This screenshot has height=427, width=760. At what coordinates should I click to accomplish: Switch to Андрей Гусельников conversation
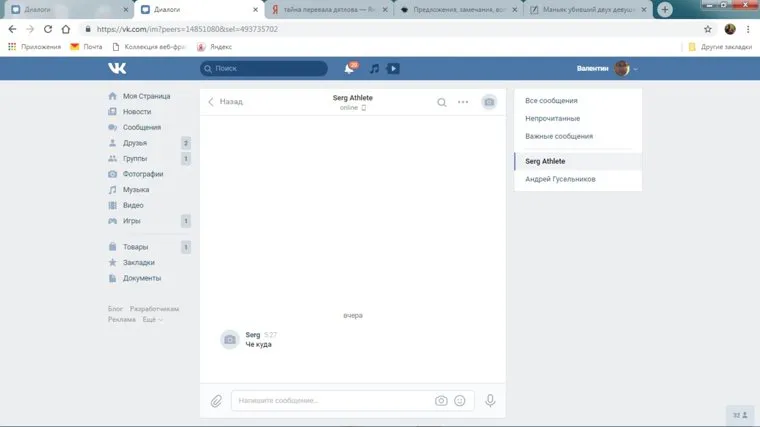click(559, 179)
